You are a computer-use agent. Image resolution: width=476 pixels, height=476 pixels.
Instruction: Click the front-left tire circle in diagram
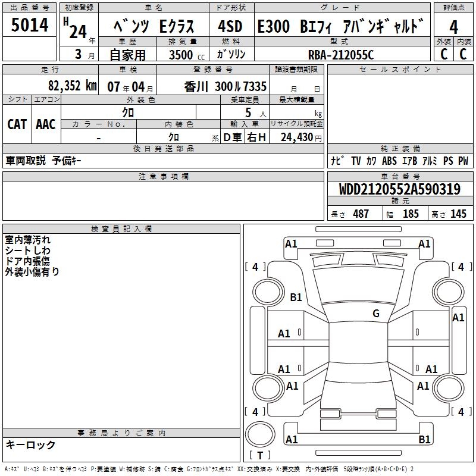click(268, 293)
